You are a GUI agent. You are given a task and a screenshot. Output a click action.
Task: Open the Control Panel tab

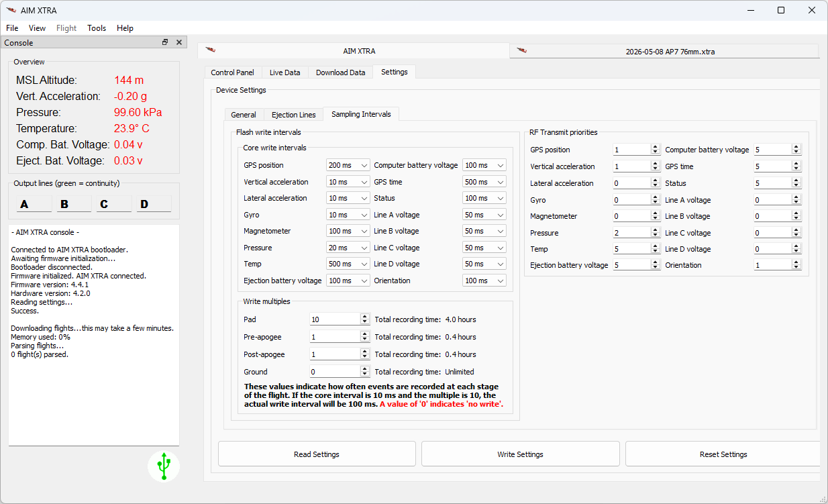click(232, 72)
